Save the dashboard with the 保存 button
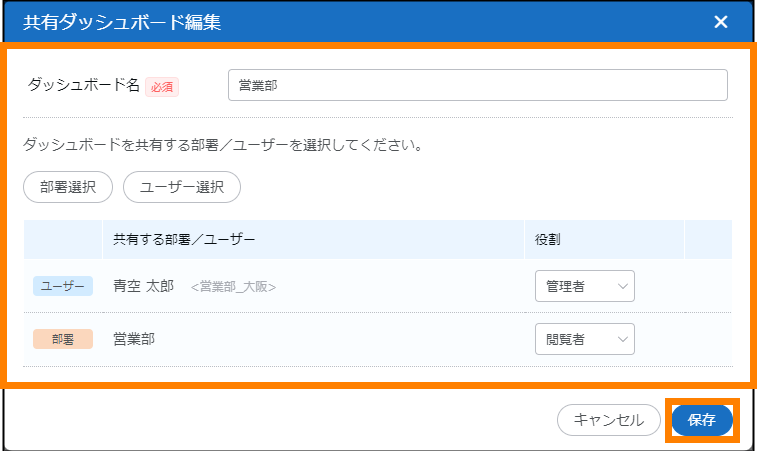Screen dimensions: 757x451 tap(702, 420)
